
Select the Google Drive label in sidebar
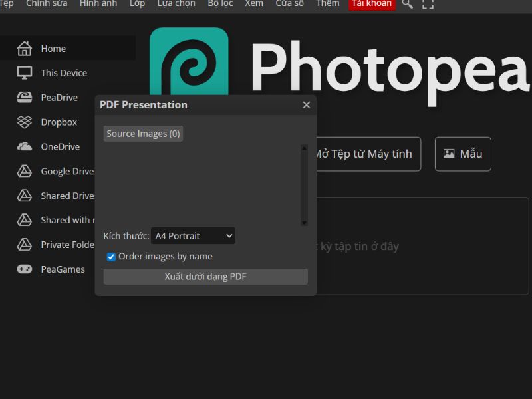pyautogui.click(x=68, y=171)
